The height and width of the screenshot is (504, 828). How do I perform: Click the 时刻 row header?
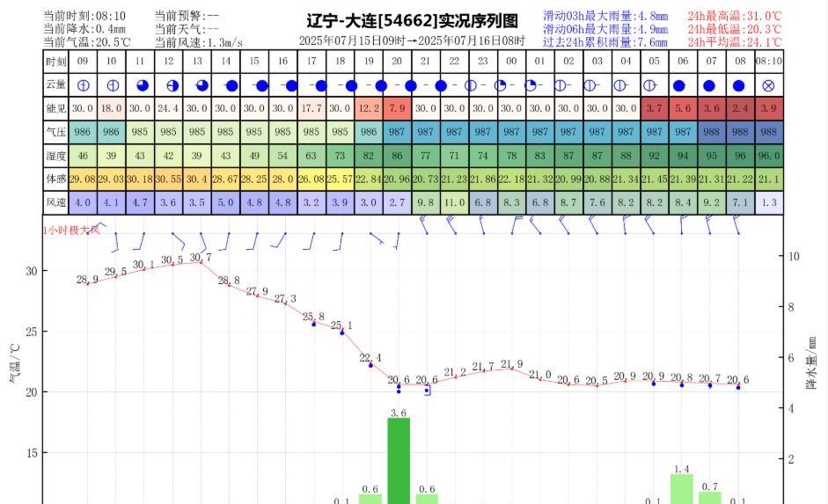56,62
